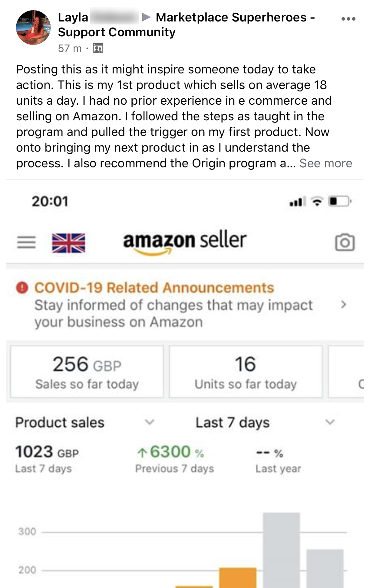Open the three-dot post options menu

pos(348,19)
